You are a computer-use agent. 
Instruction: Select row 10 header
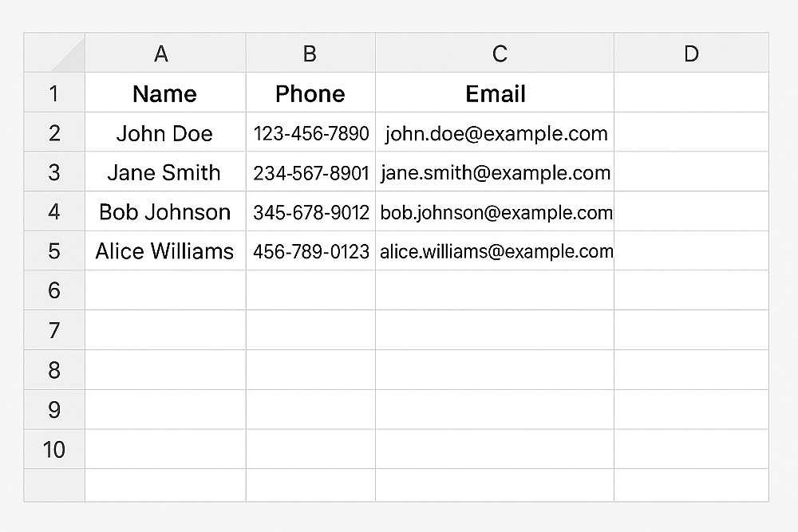pos(54,449)
